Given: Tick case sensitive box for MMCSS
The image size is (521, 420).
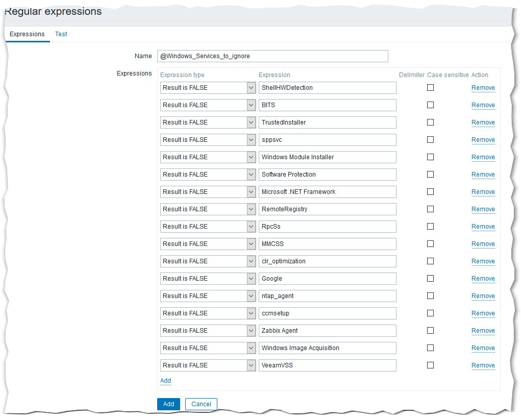Looking at the screenshot, I should coord(430,244).
